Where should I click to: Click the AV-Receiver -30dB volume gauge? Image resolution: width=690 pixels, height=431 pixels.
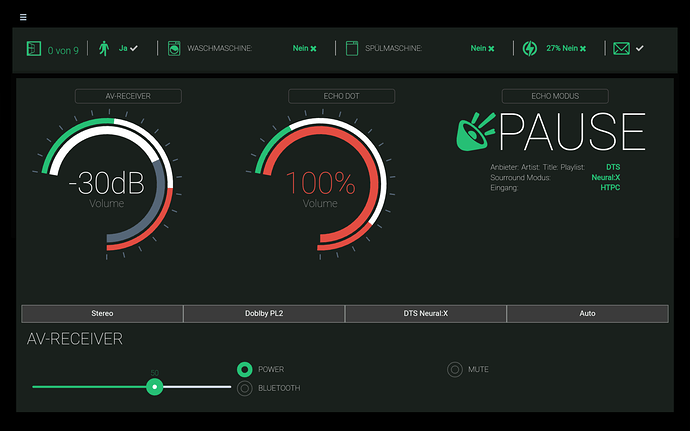(107, 184)
